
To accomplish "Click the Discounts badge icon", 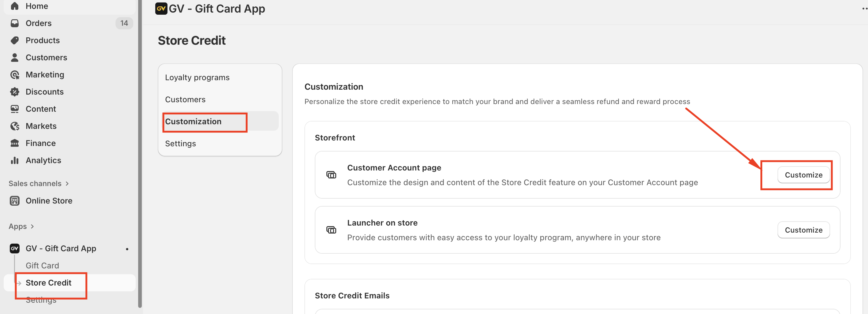I will (x=14, y=92).
